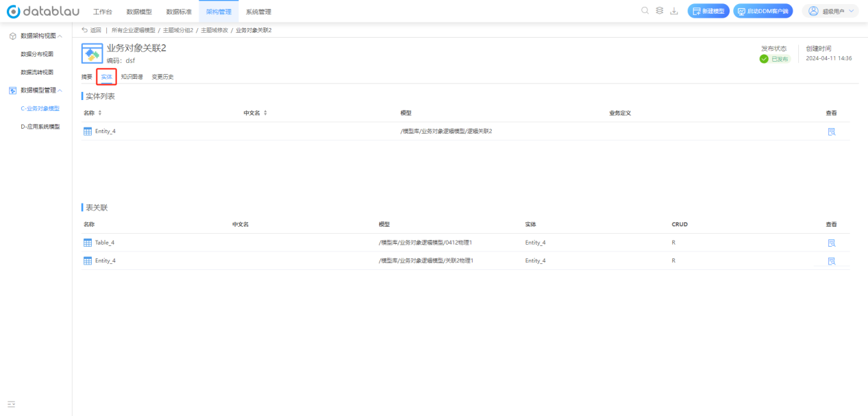Click Table_4 name in 表关联
Screen dimensions: 868x416
pyautogui.click(x=105, y=243)
